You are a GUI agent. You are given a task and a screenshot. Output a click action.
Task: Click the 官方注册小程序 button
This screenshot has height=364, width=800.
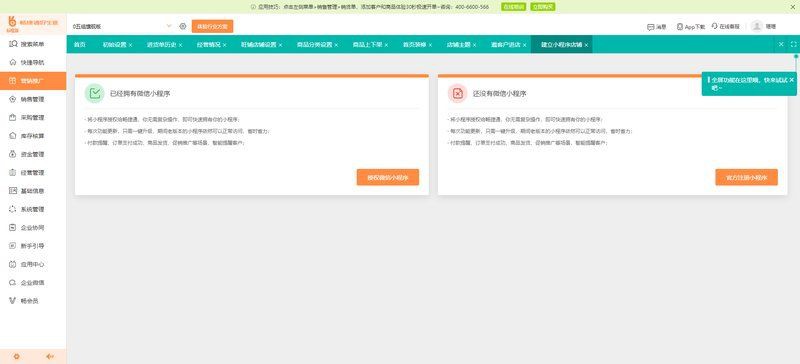[x=746, y=177]
